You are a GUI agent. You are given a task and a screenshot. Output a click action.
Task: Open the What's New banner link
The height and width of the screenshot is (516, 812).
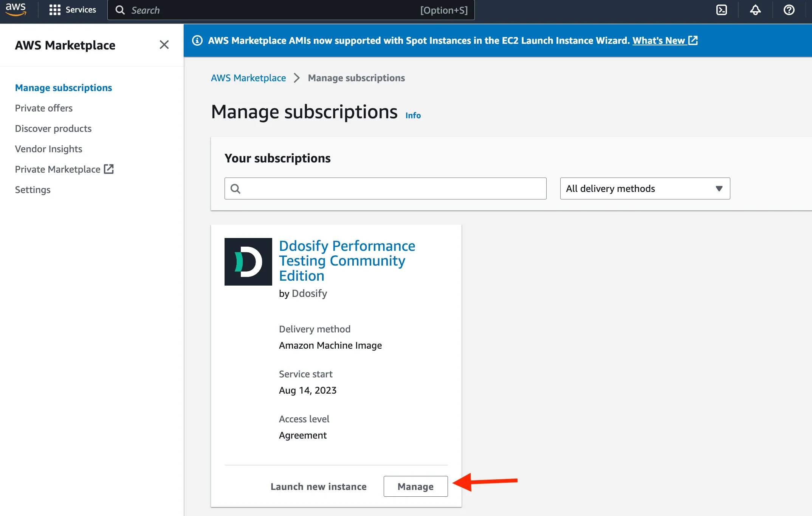(x=665, y=40)
